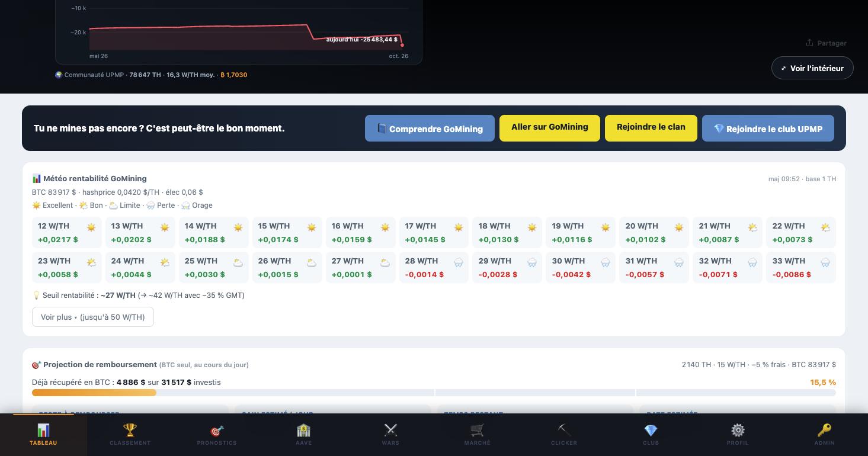
Task: Click today's red point on the chart
Action: (402, 45)
